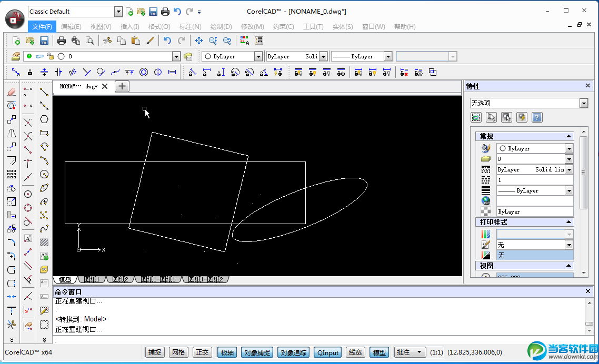Disable the 极轴 polar tracking

point(227,352)
